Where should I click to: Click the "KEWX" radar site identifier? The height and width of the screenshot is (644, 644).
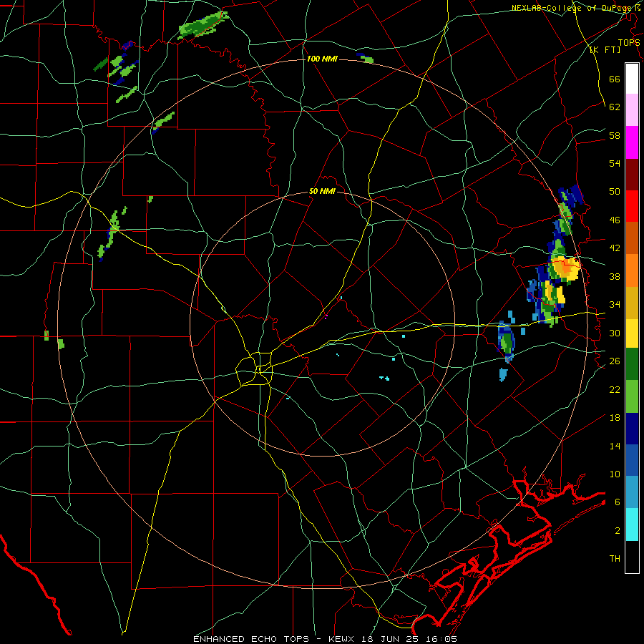tap(342, 639)
